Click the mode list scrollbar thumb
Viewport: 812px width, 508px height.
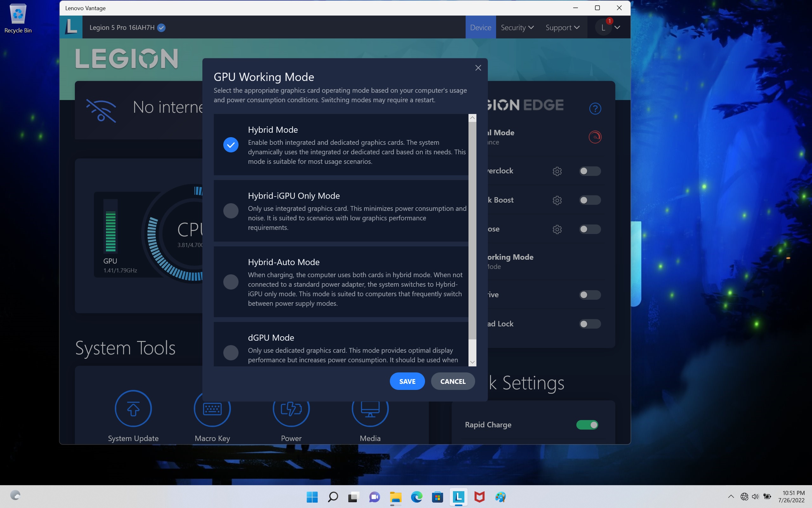coord(472,231)
